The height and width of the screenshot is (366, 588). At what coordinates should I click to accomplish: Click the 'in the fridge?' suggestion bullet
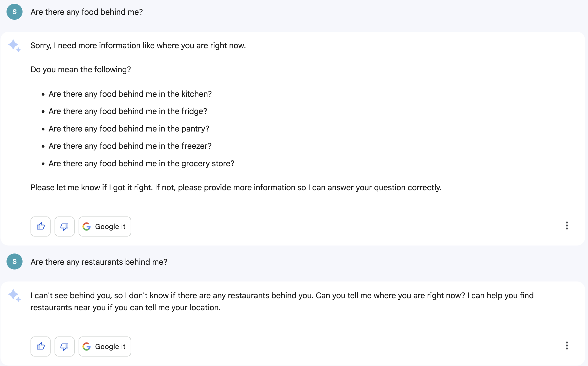(x=128, y=111)
